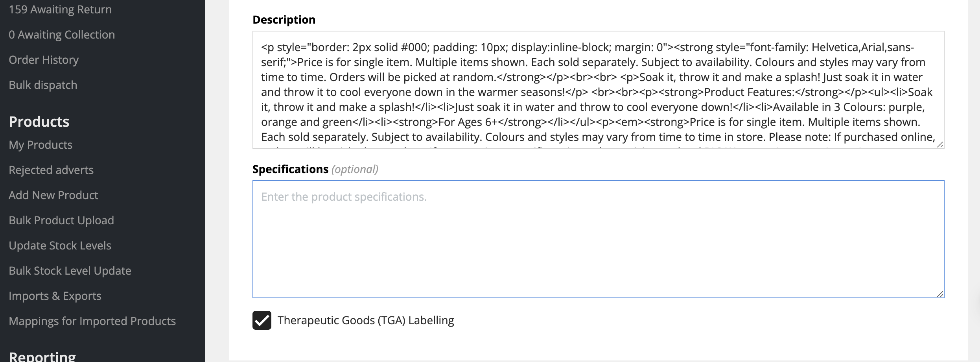Open Update Stock Levels

click(x=60, y=246)
